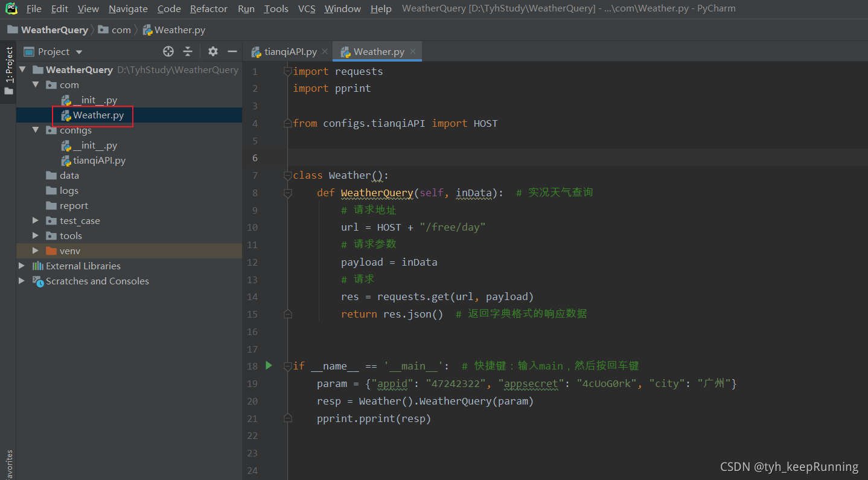Open the Refactor menu
The image size is (868, 480).
209,8
